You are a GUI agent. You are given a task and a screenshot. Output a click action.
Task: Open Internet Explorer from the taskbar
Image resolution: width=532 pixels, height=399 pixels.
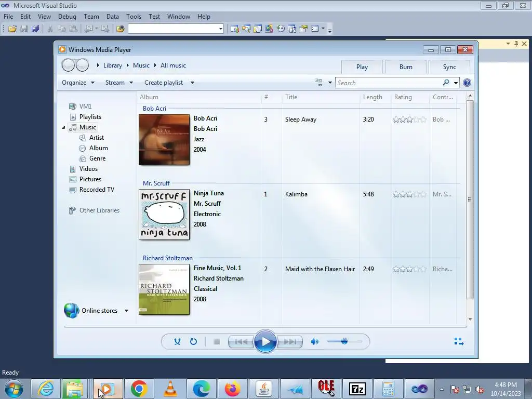click(45, 389)
